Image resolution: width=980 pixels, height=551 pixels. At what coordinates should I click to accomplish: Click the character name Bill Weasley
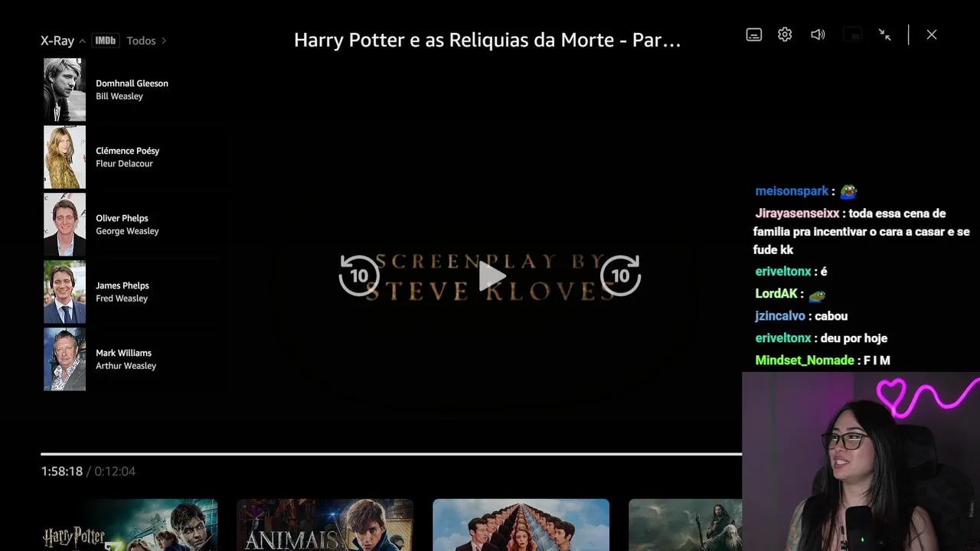[119, 96]
